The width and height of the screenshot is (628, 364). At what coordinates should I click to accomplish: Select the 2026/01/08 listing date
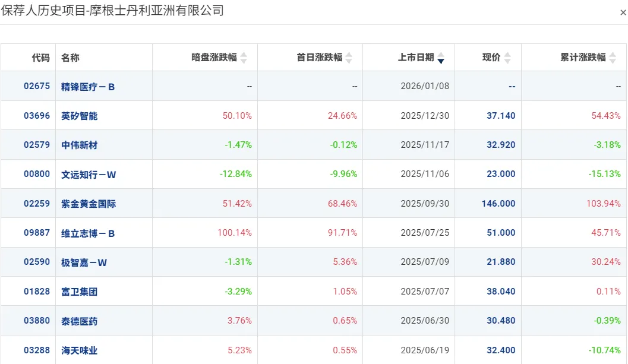point(425,86)
